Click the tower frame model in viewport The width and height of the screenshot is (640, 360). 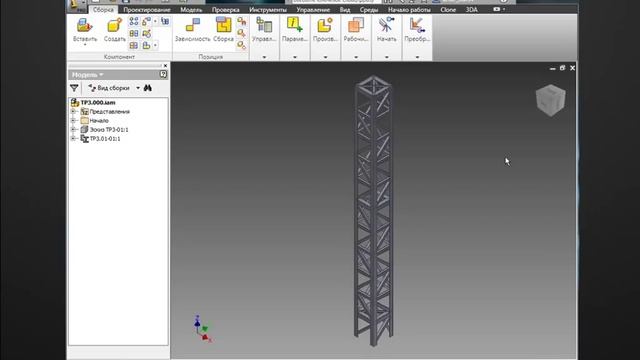click(x=373, y=210)
